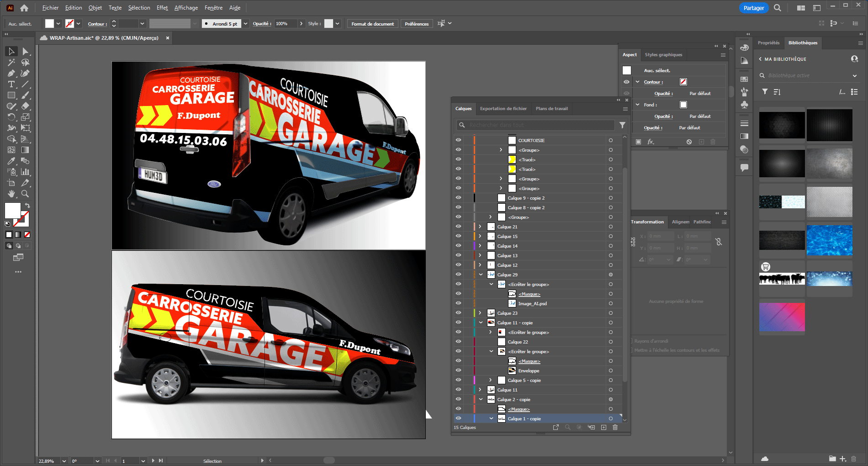Select the Eyedropper tool
This screenshot has width=868, height=466.
coord(11,161)
